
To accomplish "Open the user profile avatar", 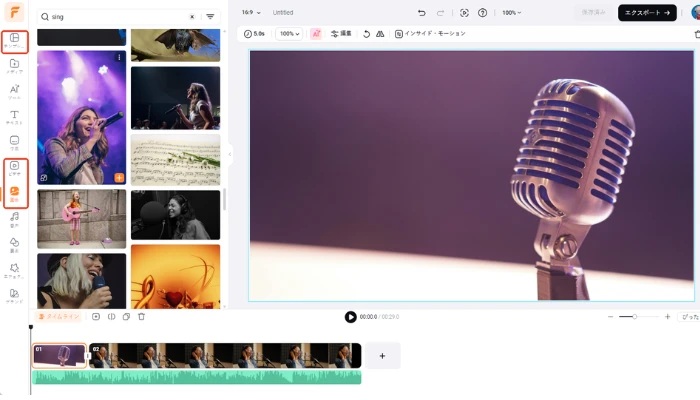I will coord(696,12).
